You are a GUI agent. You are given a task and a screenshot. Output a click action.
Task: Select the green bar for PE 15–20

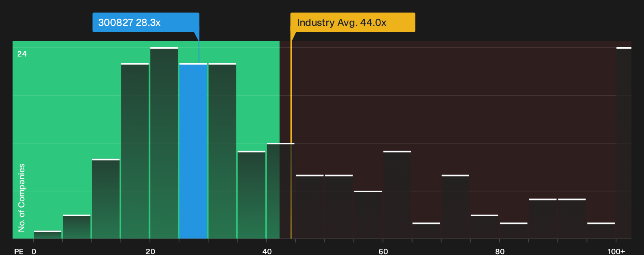point(135,151)
